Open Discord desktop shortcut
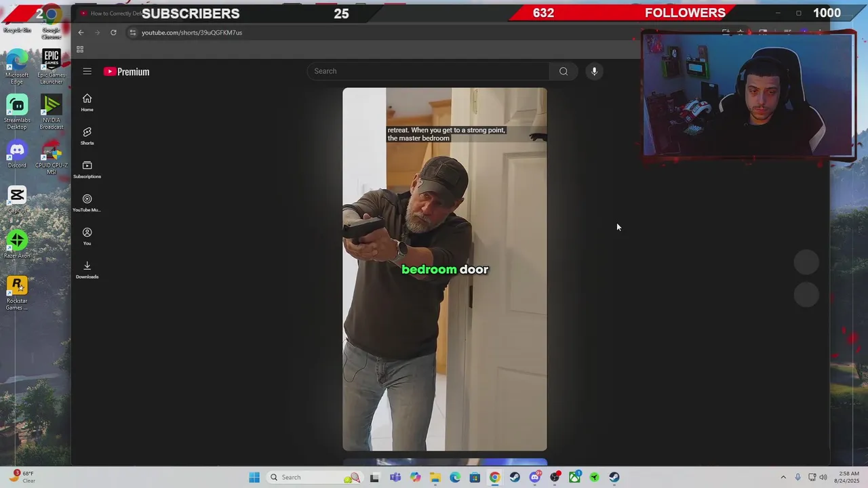Screen dimensions: 868x488 17,155
